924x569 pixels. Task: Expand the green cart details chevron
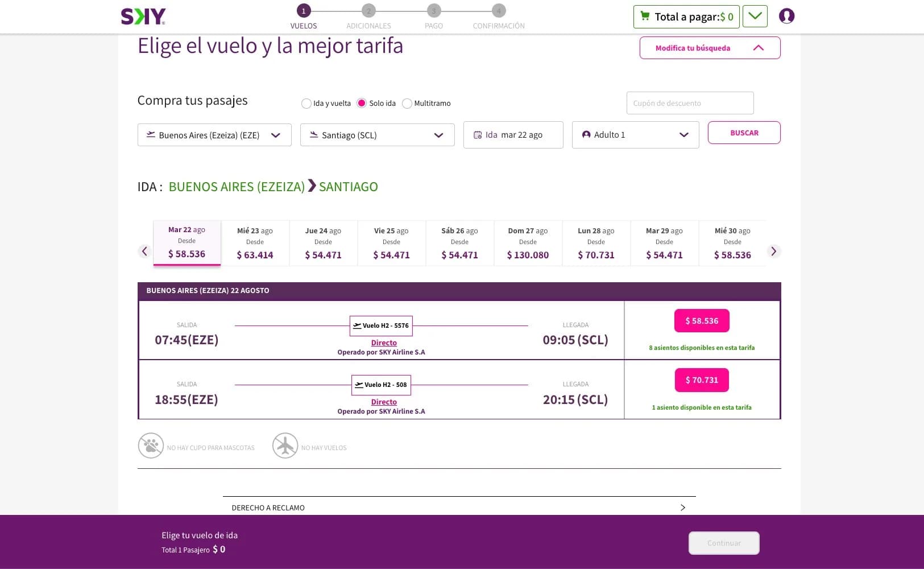[755, 17]
